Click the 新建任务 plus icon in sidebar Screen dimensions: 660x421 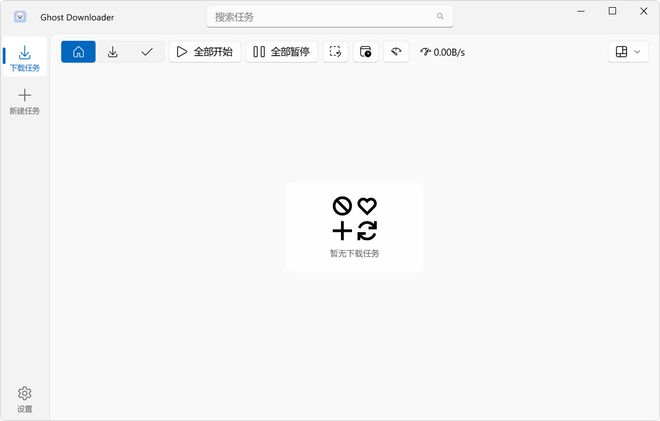[x=24, y=96]
